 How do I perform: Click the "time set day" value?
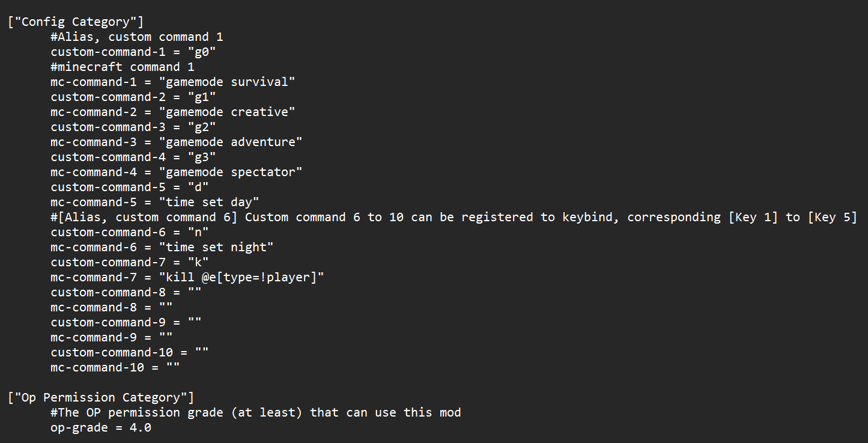pyautogui.click(x=208, y=203)
